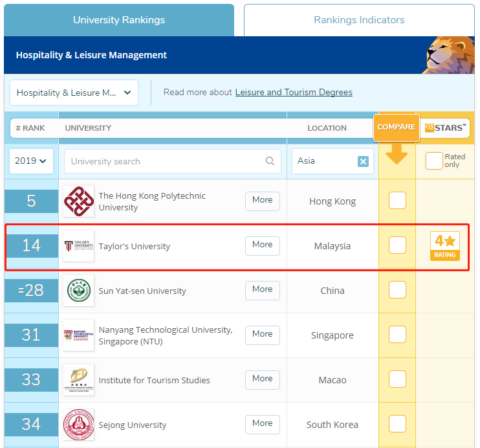Image resolution: width=480 pixels, height=448 pixels.
Task: Click the Hospitality & Leisure Management heading
Action: point(91,55)
